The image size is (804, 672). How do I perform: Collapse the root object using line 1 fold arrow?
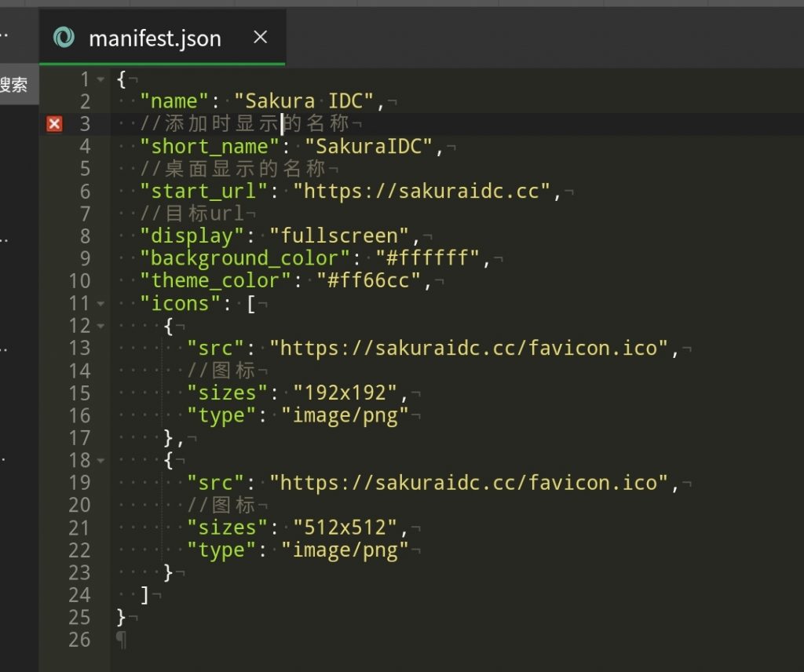tap(100, 79)
